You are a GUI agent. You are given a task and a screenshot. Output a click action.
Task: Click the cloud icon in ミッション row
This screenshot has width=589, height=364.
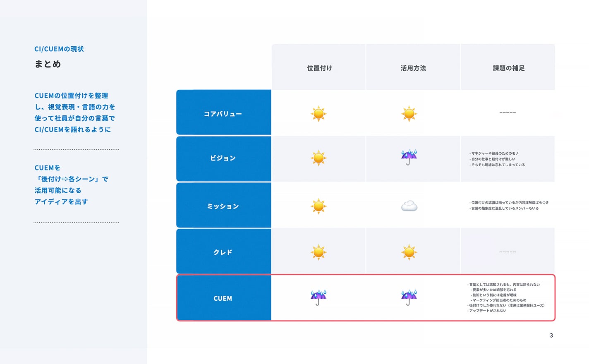pyautogui.click(x=409, y=206)
